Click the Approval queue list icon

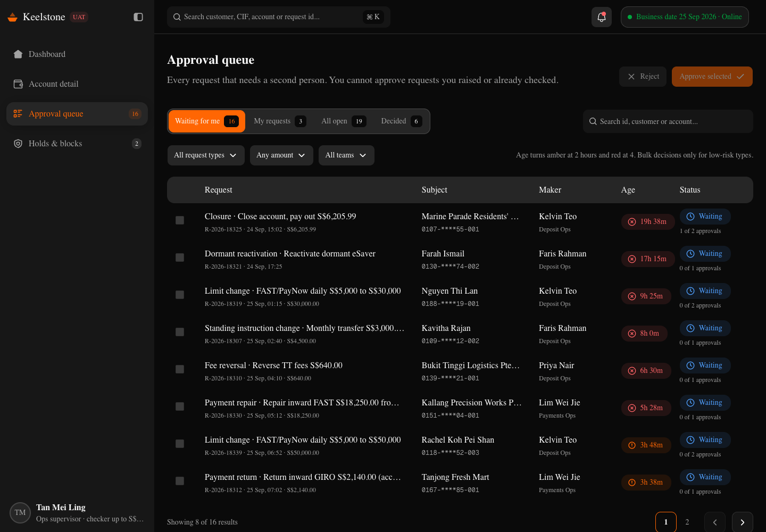18,114
